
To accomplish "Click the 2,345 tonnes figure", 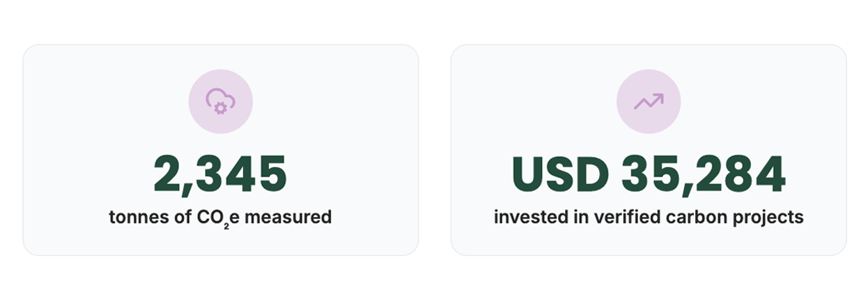I will point(220,174).
